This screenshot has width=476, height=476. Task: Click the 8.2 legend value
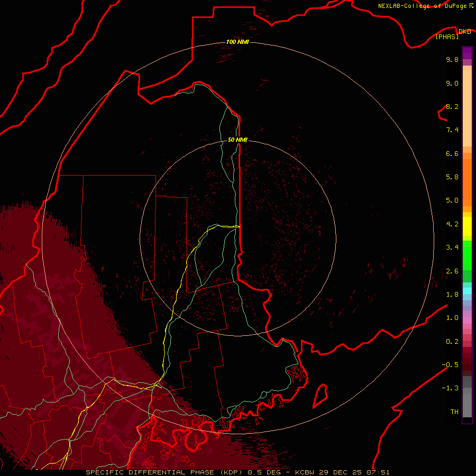point(452,106)
